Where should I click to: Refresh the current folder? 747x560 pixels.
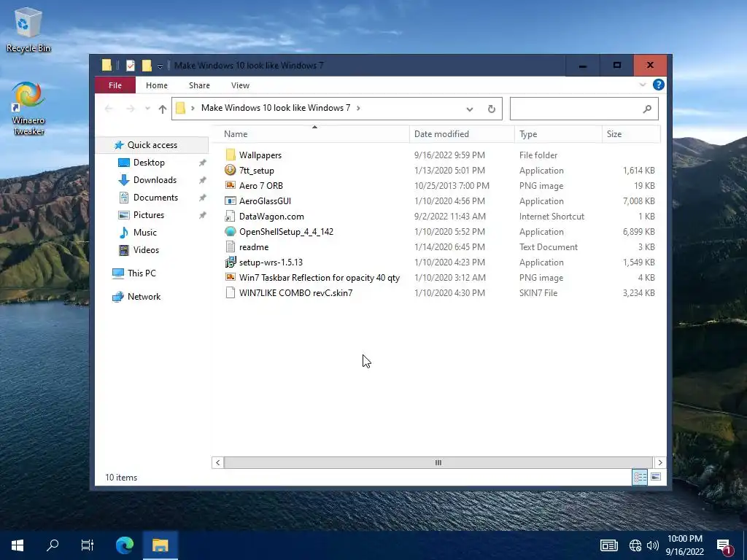point(492,109)
